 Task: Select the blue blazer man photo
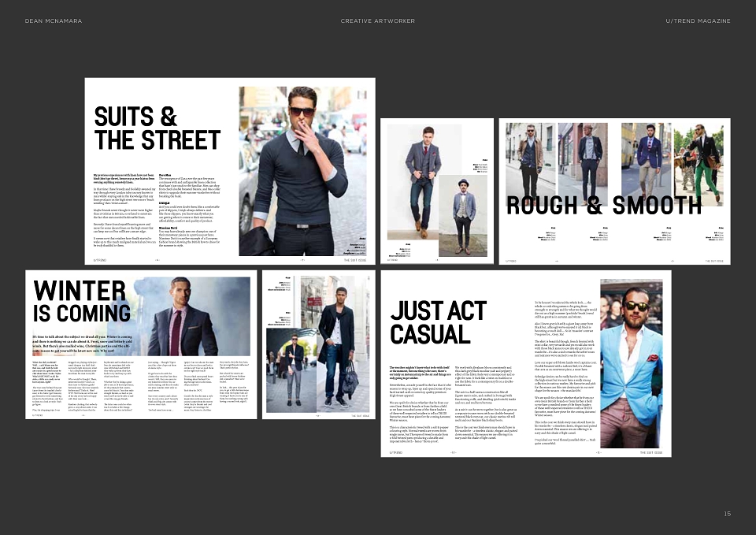(631, 364)
